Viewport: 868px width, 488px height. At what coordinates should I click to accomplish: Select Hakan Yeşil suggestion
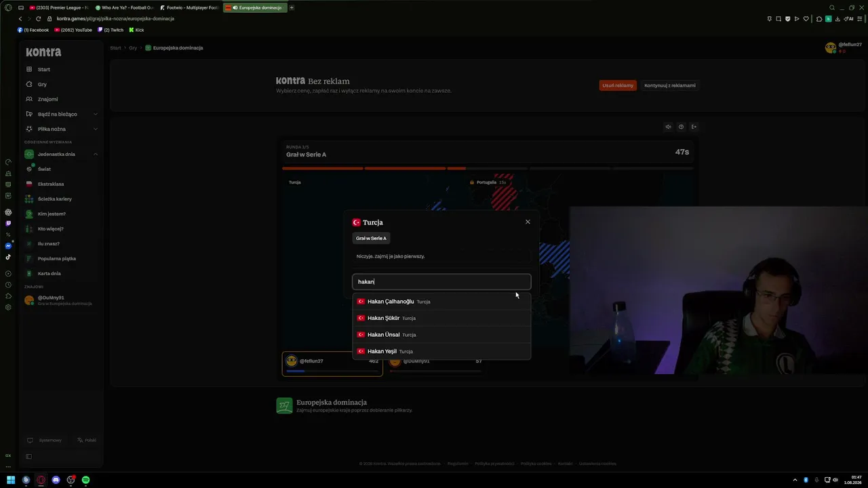click(441, 351)
